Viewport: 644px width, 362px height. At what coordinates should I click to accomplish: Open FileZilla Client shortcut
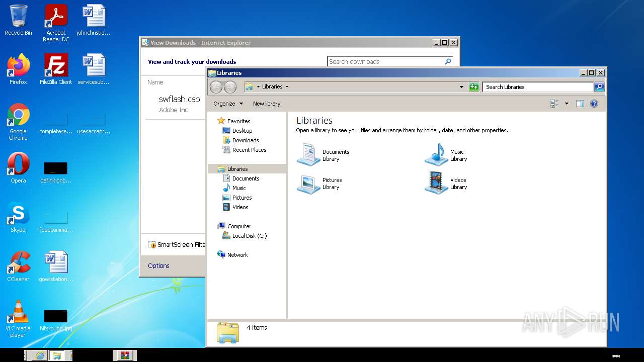tap(56, 69)
